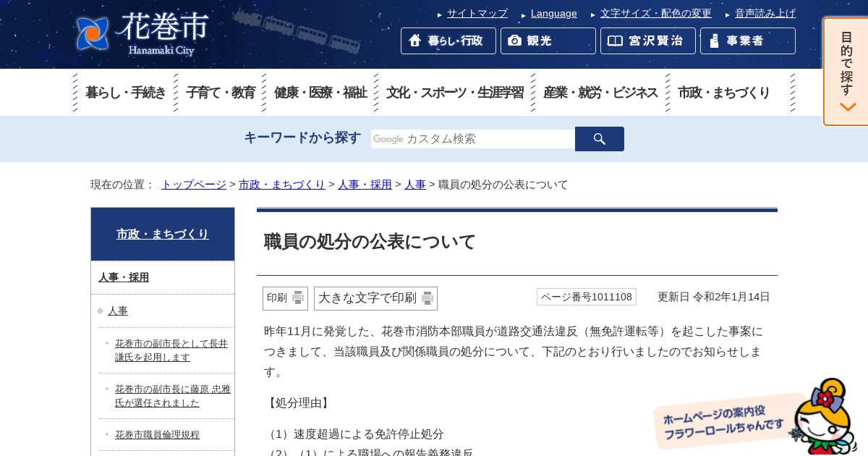Open 健康・医療・福祉 menu

(x=320, y=93)
